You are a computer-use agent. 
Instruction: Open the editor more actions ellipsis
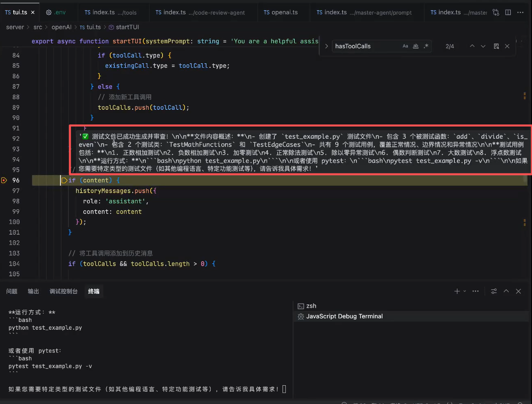520,12
